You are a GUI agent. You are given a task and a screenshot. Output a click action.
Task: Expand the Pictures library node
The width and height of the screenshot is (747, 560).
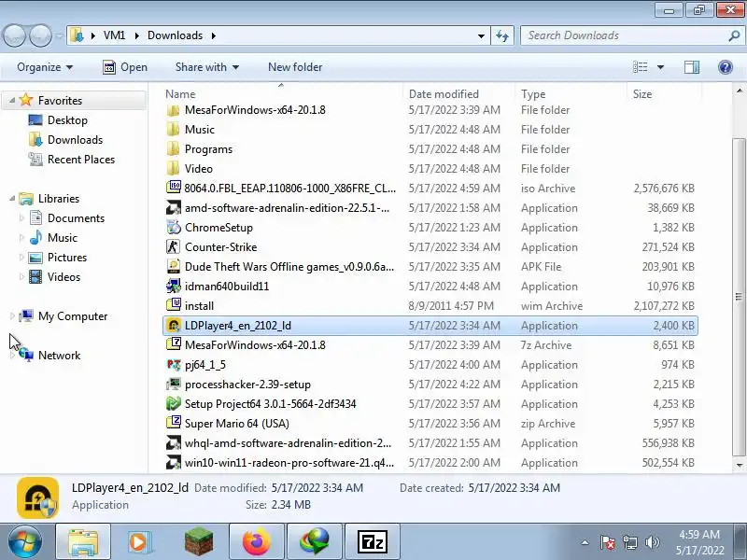pos(21,258)
